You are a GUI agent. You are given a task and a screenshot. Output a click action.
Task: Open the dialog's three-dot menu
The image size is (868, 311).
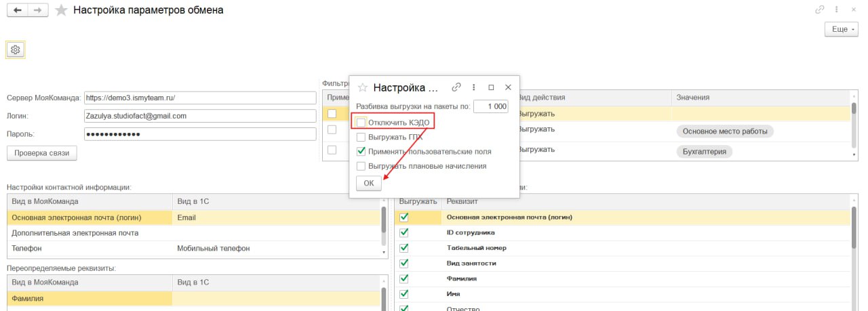pos(473,87)
